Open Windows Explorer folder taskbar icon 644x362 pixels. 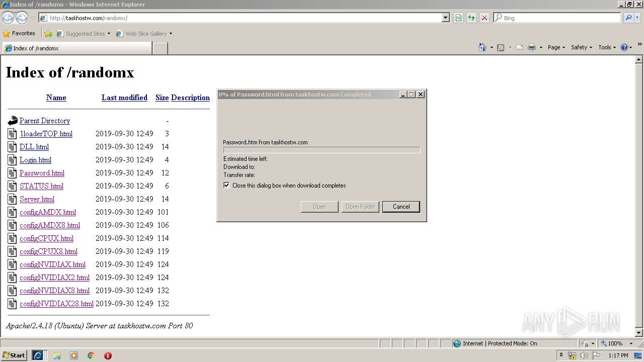(57, 355)
